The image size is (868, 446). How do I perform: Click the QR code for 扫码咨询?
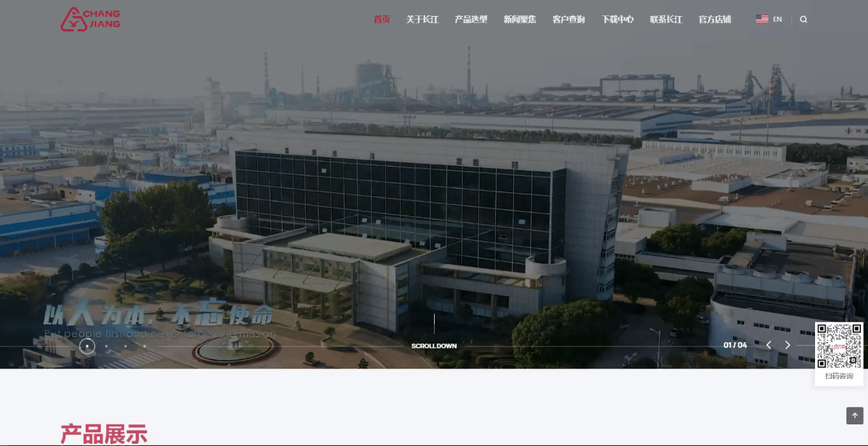point(839,346)
